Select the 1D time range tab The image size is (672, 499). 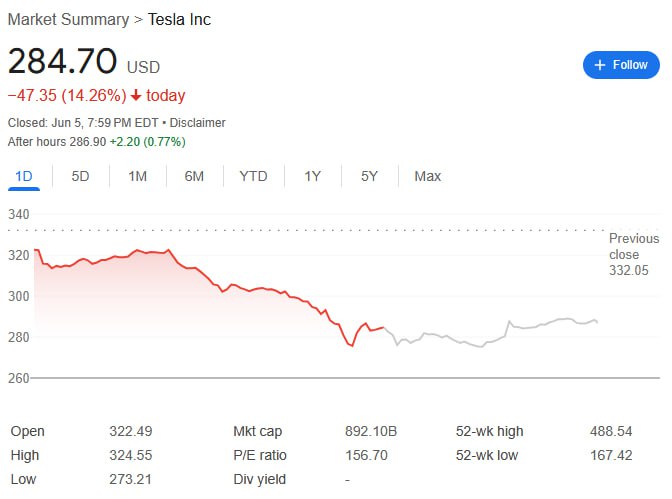pyautogui.click(x=24, y=177)
